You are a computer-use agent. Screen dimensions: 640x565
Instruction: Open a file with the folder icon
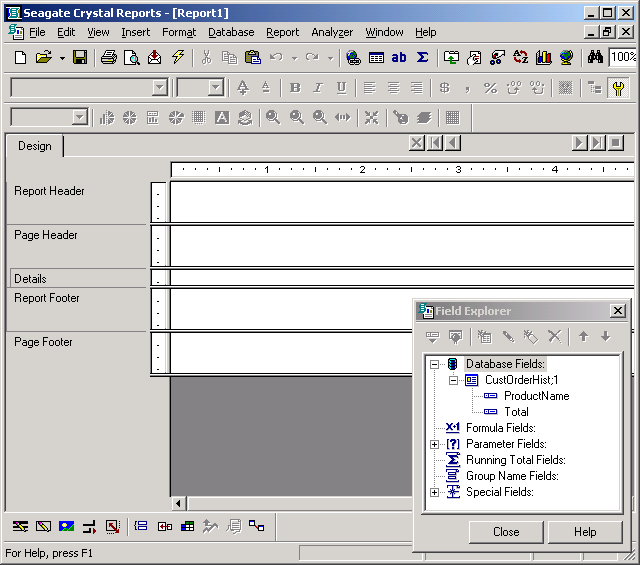pyautogui.click(x=44, y=58)
